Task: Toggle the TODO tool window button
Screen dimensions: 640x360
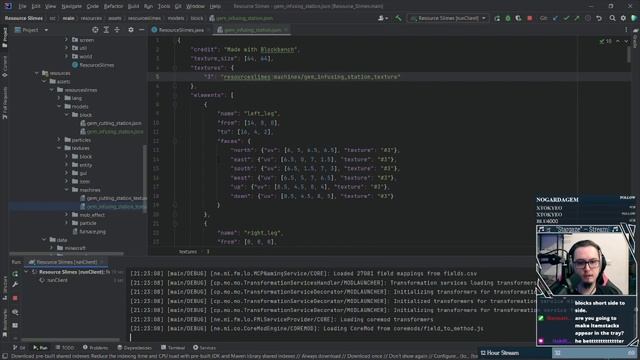Action: (64, 348)
